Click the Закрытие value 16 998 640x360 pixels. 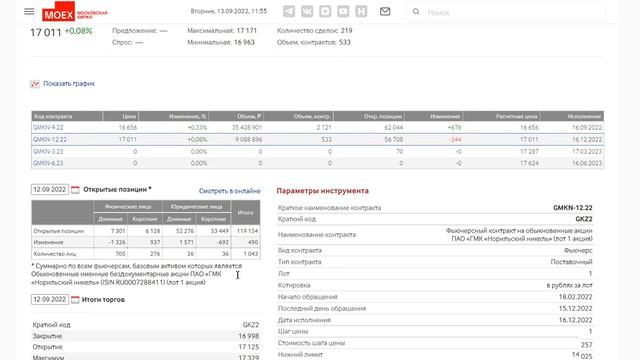coord(249,336)
